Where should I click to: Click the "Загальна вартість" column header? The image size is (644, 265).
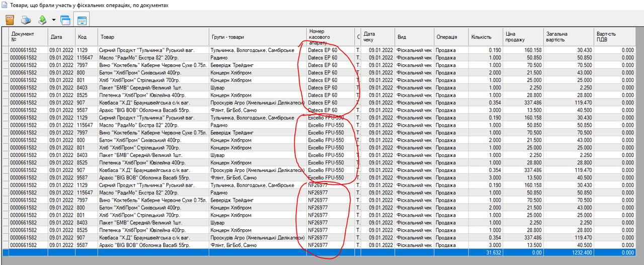tap(569, 37)
